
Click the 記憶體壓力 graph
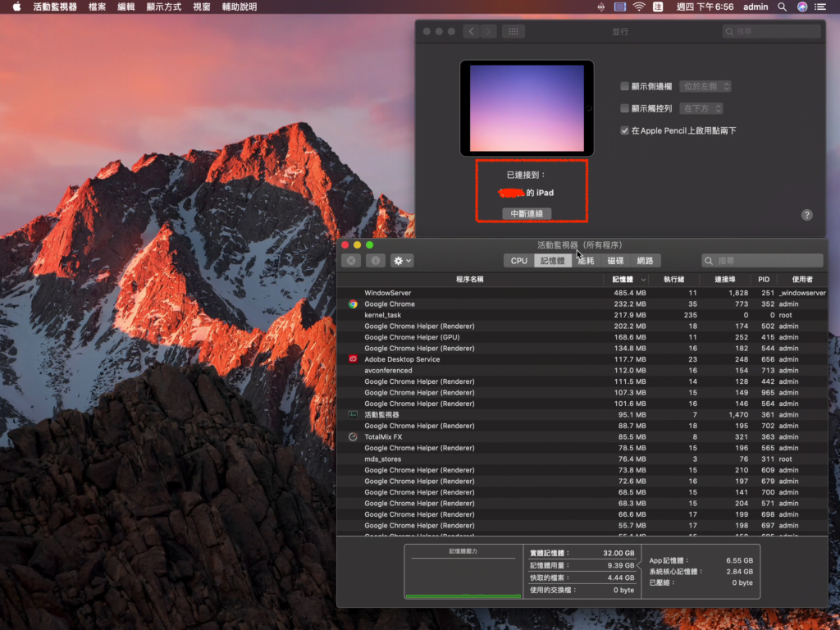(463, 572)
